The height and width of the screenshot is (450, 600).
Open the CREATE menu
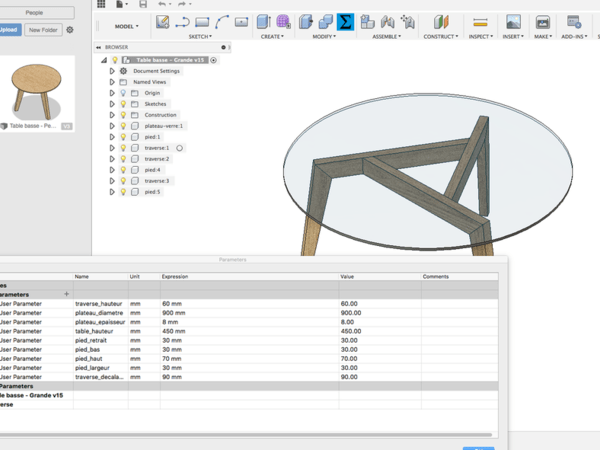272,36
